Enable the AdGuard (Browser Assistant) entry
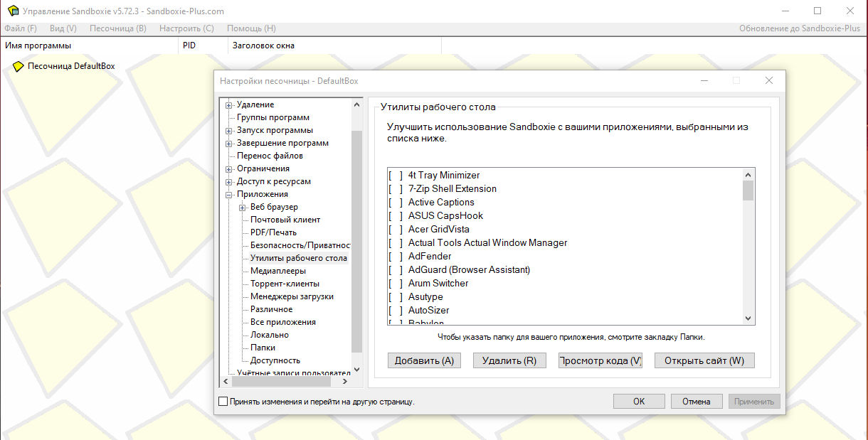This screenshot has width=868, height=440. pos(396,270)
